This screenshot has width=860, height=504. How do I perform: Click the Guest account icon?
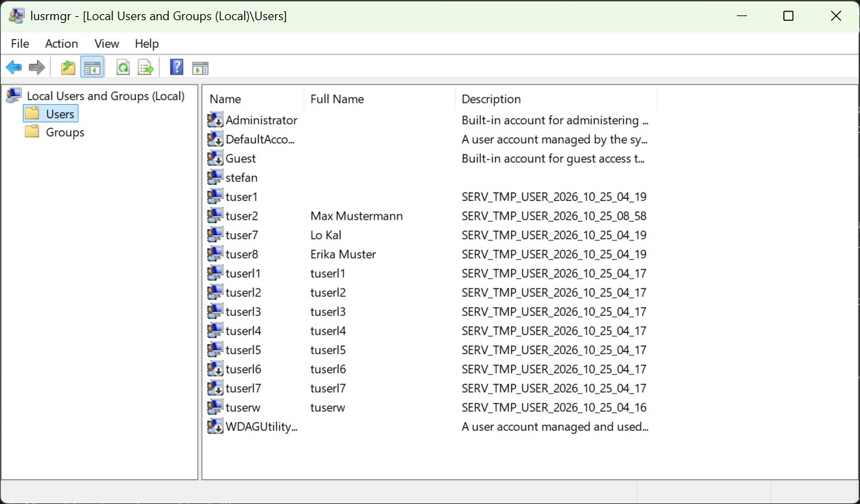coord(215,159)
